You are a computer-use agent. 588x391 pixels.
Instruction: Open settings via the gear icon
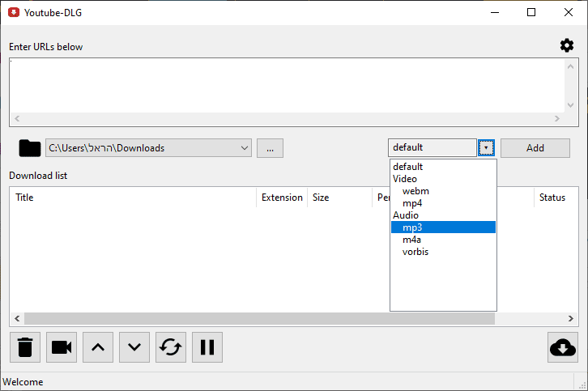pyautogui.click(x=567, y=45)
